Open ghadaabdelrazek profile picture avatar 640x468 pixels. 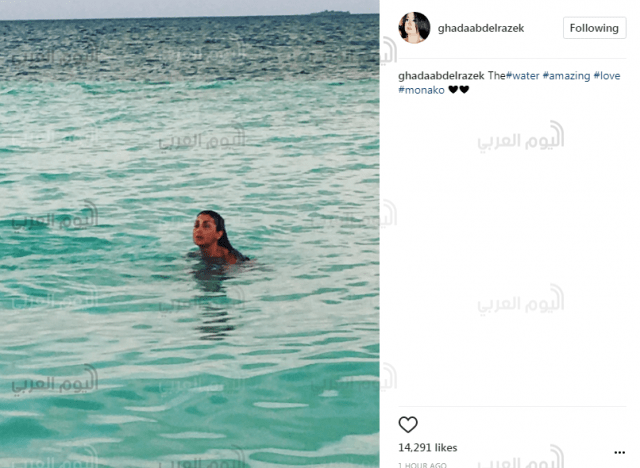point(414,28)
